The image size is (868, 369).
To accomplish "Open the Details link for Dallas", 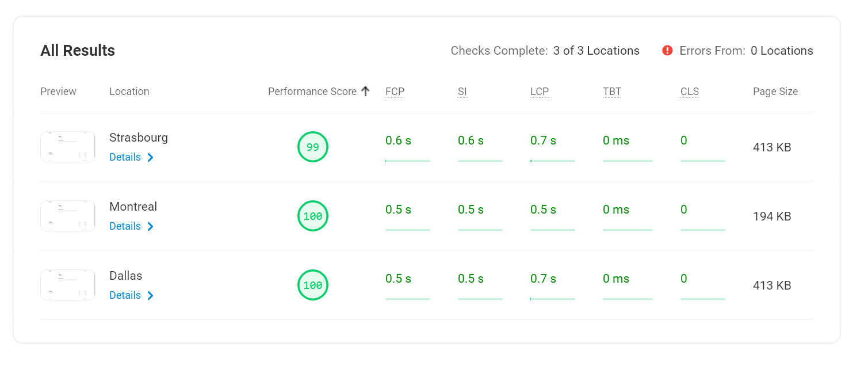I will (x=125, y=295).
